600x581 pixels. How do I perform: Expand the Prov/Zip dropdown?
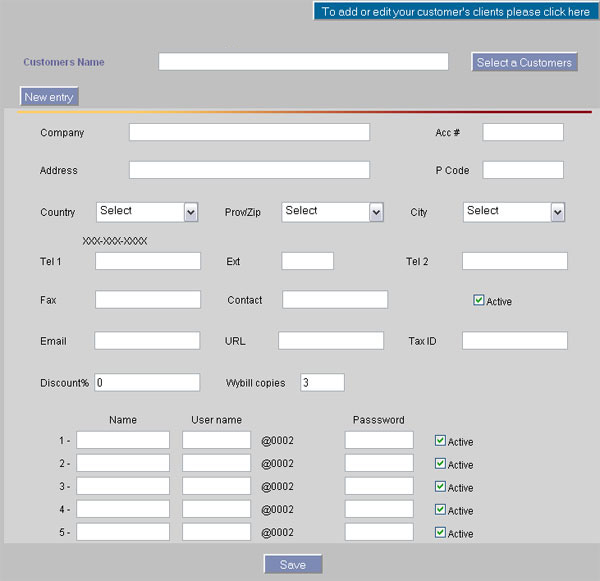click(333, 212)
